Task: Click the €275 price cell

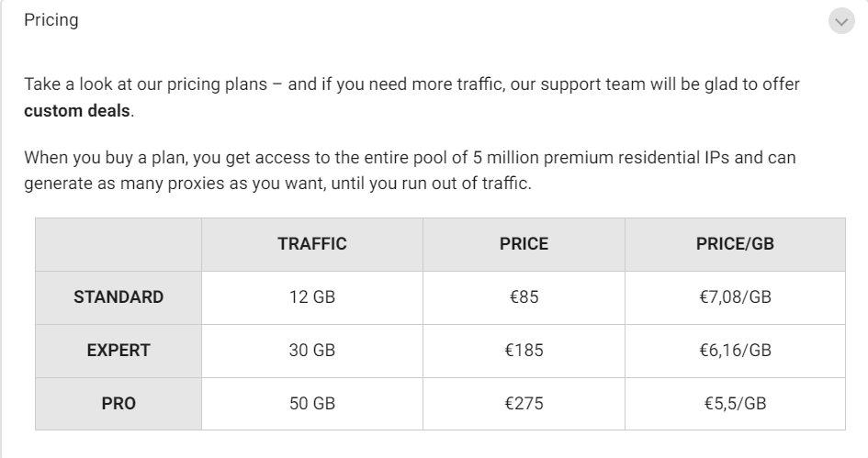Action: point(524,404)
